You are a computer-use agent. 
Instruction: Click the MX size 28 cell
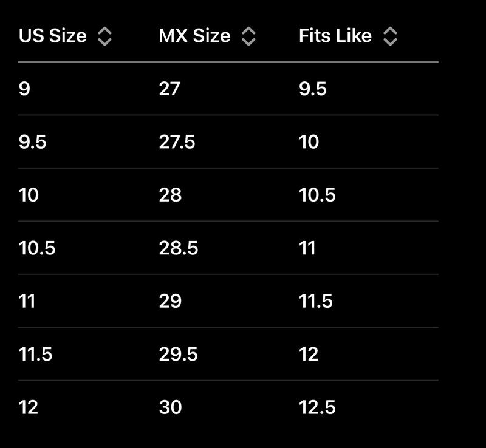[170, 195]
